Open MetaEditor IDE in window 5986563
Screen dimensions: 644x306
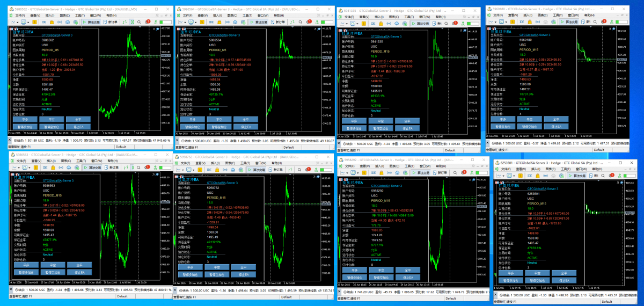pyautogui.click(x=45, y=167)
